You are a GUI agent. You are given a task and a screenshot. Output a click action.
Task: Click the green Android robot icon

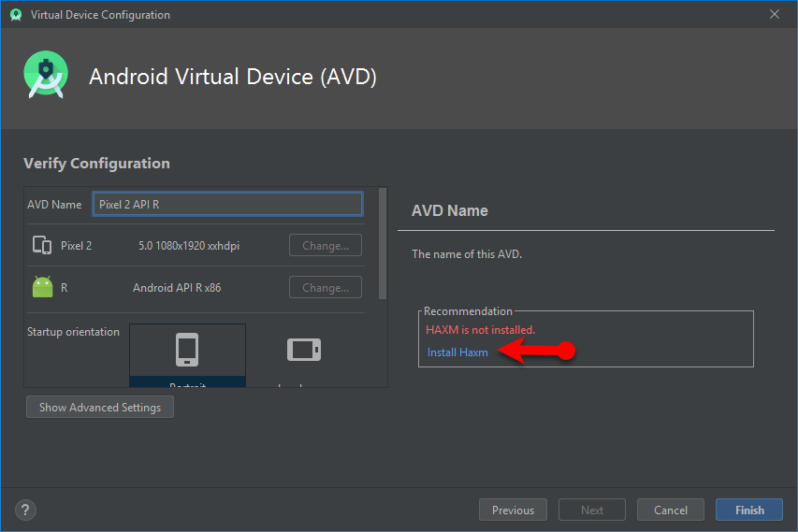42,288
